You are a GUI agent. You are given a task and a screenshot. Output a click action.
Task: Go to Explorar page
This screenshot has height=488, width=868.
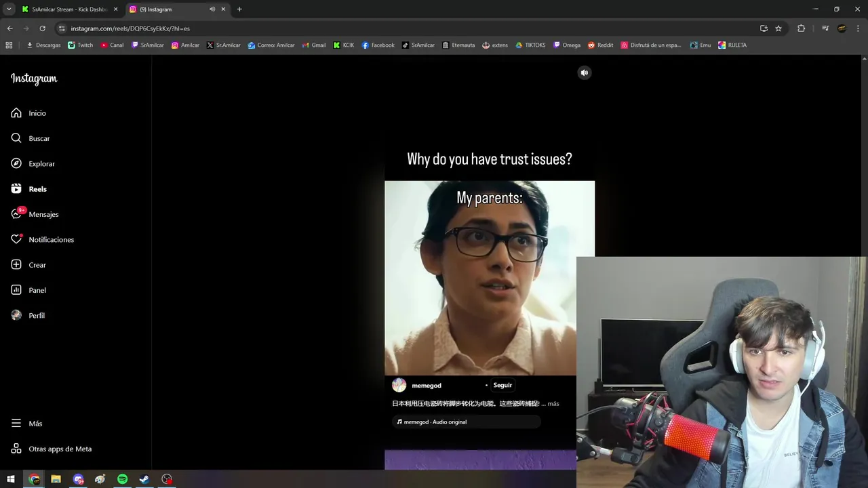[33, 163]
